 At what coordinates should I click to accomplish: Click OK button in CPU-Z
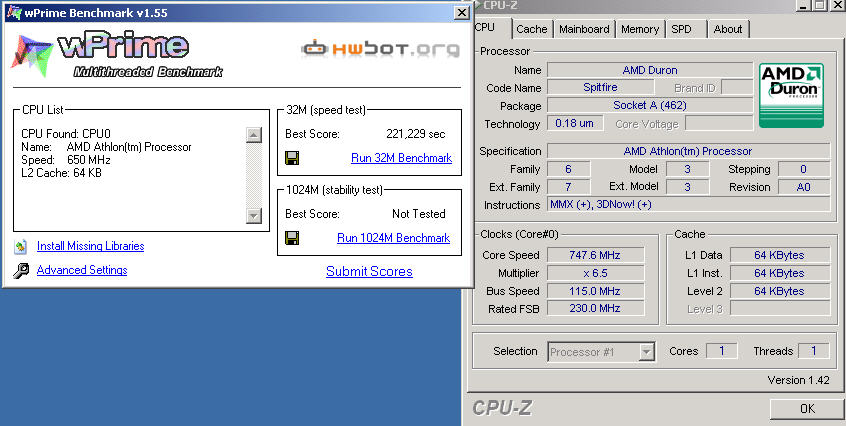[x=807, y=409]
